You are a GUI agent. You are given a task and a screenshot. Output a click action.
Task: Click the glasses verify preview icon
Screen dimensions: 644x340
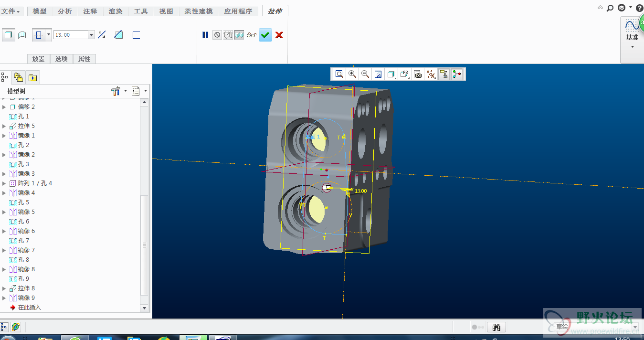pos(252,35)
